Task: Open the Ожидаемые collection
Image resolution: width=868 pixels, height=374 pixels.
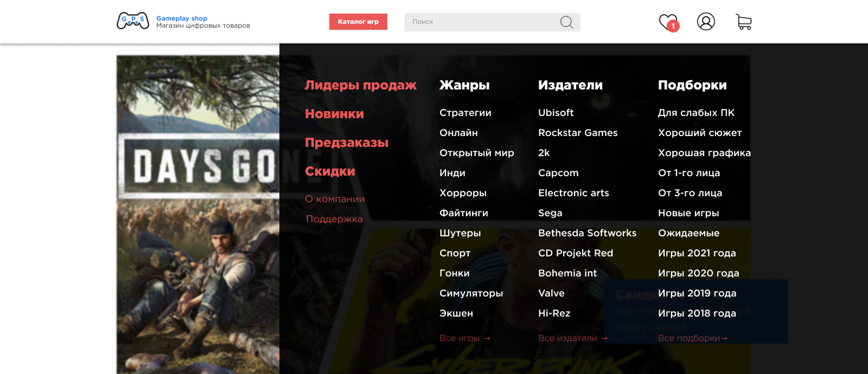Action: [x=688, y=233]
